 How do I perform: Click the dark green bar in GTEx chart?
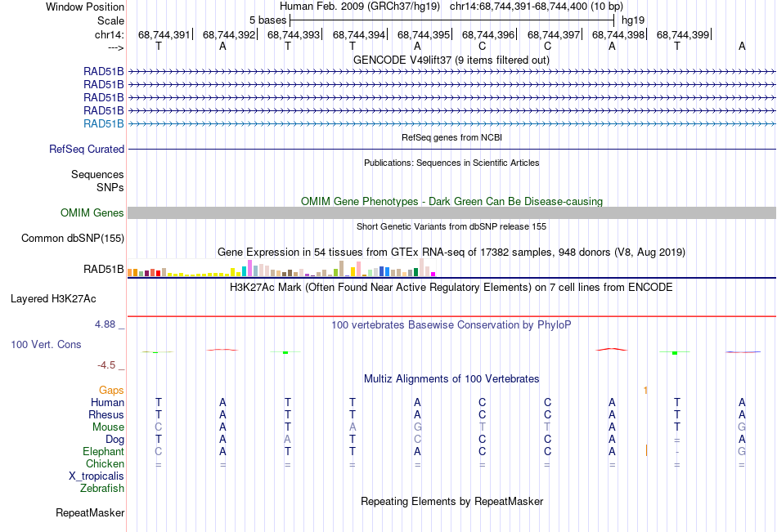(415, 272)
